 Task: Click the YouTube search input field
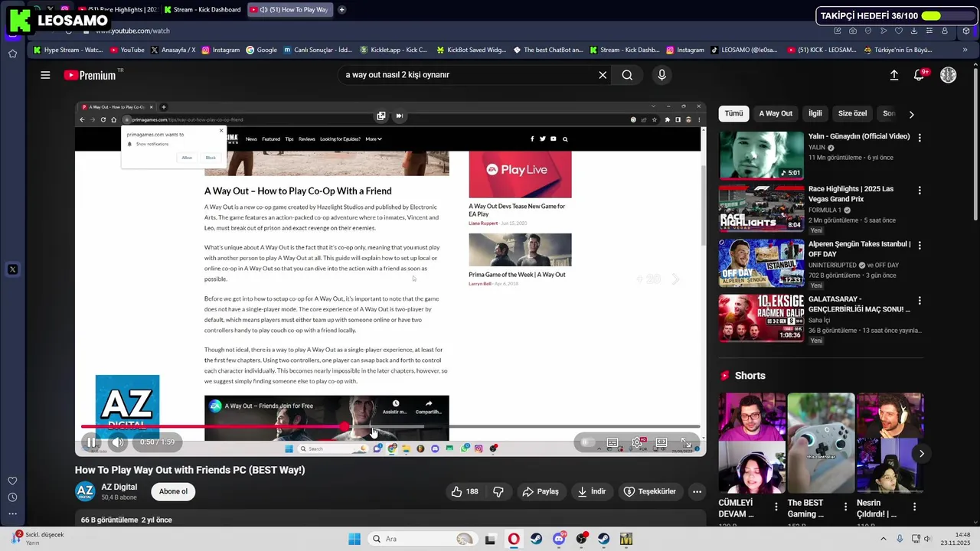pos(467,75)
